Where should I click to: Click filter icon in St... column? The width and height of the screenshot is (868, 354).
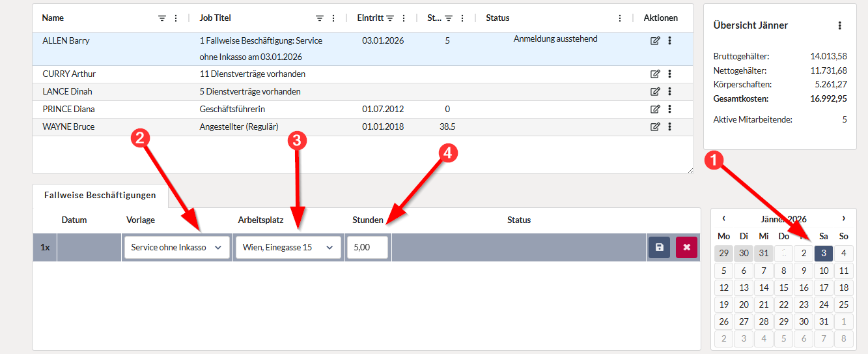pyautogui.click(x=449, y=18)
